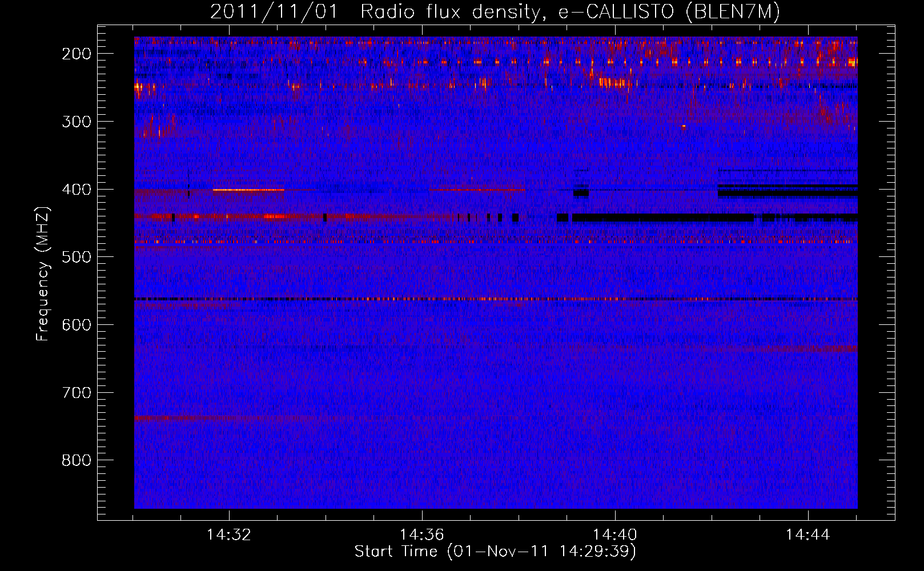Click the '300' frequency axis label

pyautogui.click(x=76, y=122)
